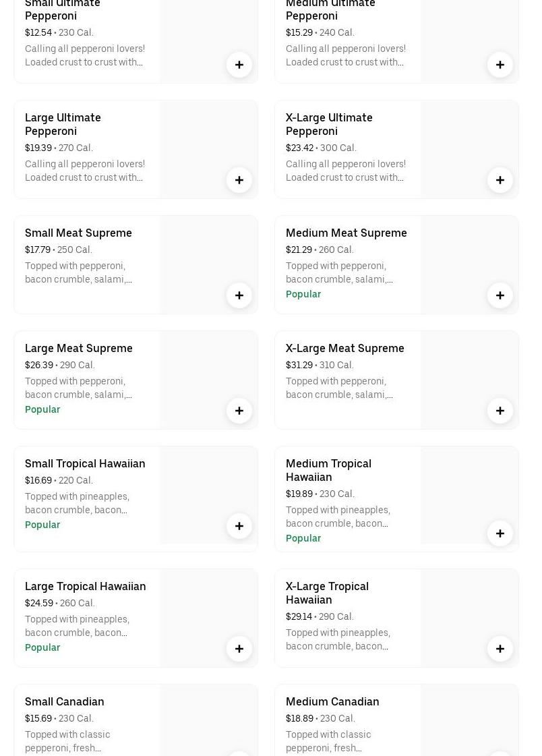The height and width of the screenshot is (756, 542).
Task: Add Large Meat Supreme to cart
Action: 239,411
